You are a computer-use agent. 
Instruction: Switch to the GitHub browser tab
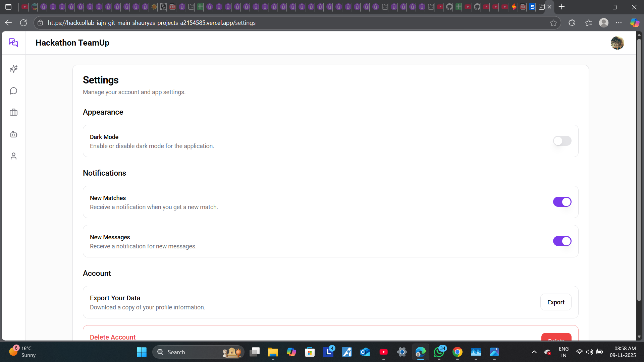(x=449, y=7)
